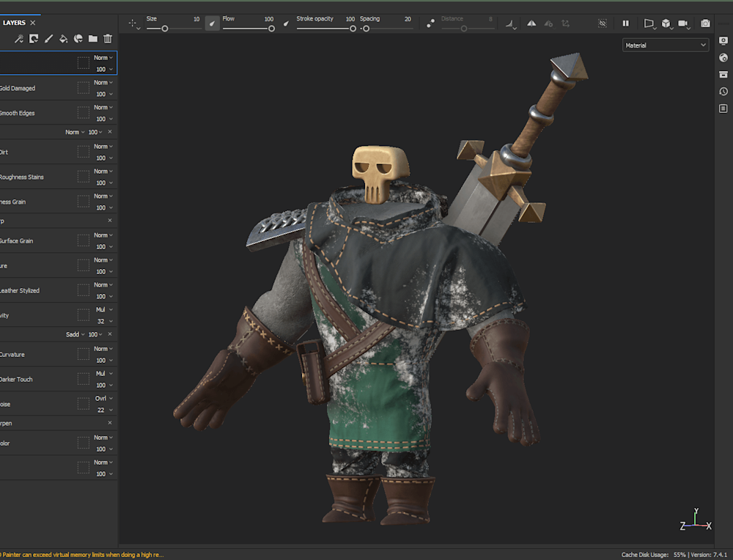Screen dimensions: 733x560
Task: Remove the Sadd effect using its X
Action: 110,334
